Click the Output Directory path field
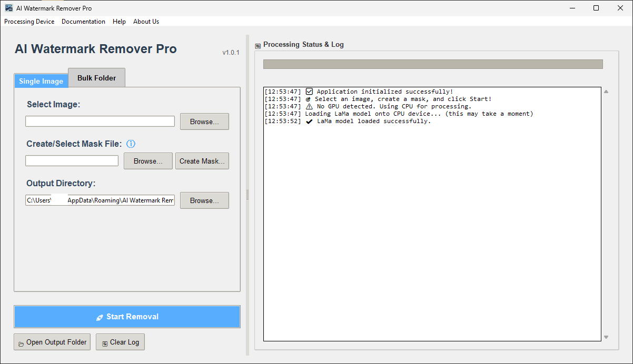Screen dimensions: 633x364 (100, 200)
